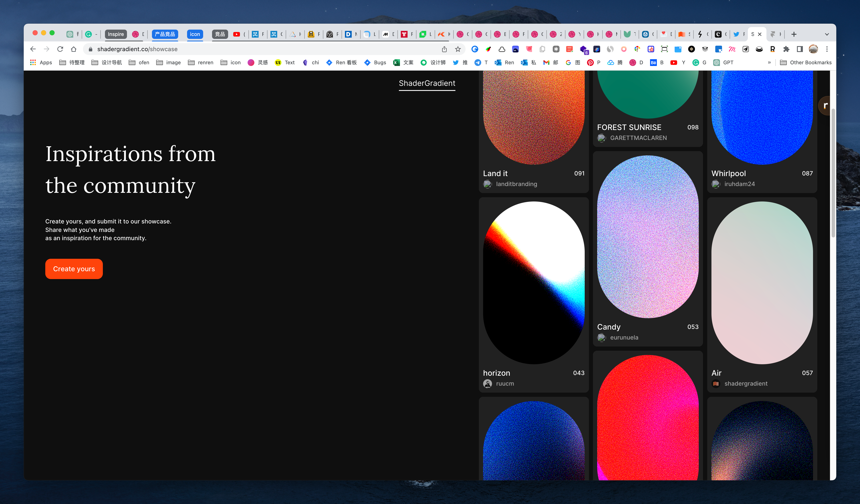Click the shadergradient author avatar
Viewport: 860px width, 504px height.
(x=716, y=383)
